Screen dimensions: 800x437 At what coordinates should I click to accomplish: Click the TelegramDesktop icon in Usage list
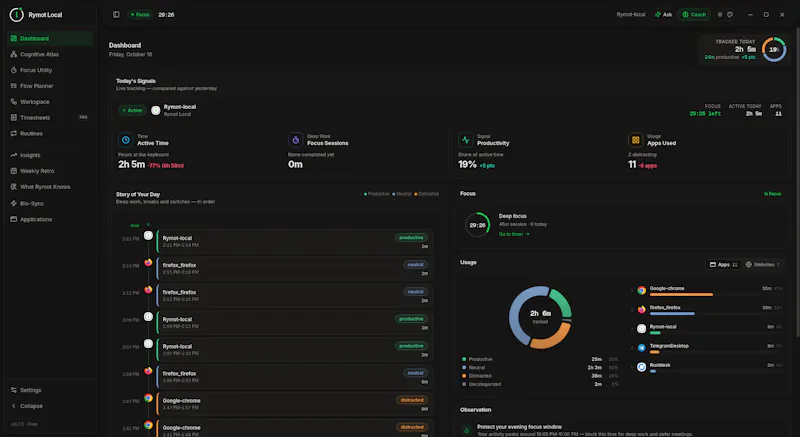[x=641, y=348]
